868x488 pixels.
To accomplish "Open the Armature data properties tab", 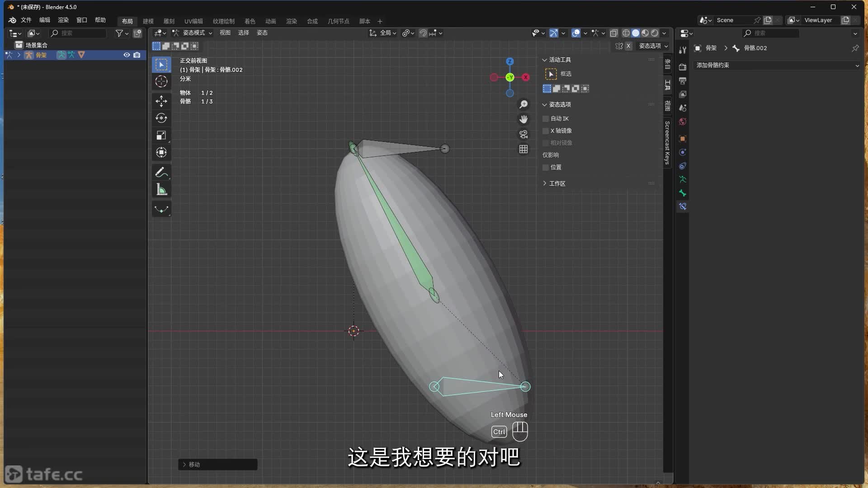I will [x=683, y=179].
